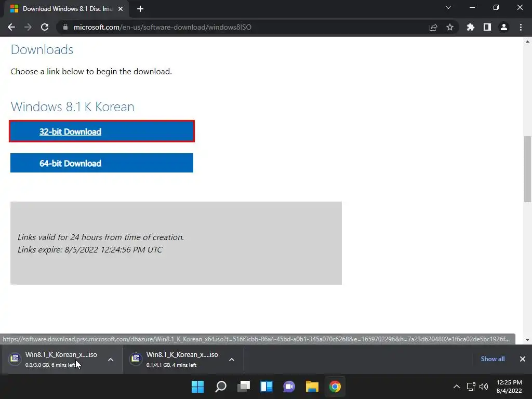Click the browser forward arrow
The width and height of the screenshot is (532, 399).
coord(28,27)
